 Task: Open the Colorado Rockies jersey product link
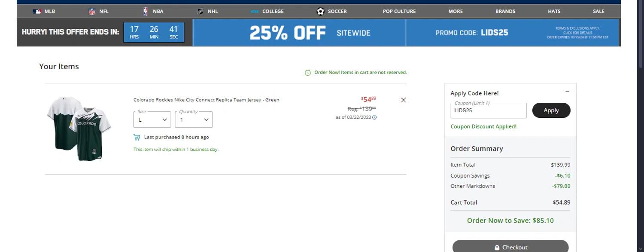(206, 100)
